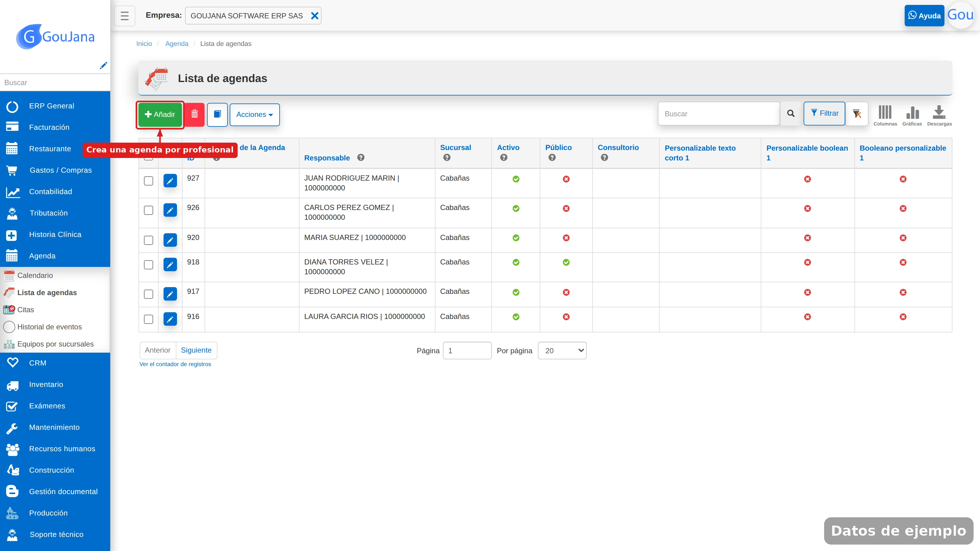Image resolution: width=980 pixels, height=551 pixels.
Task: Click the table Buscar search field
Action: 719,114
